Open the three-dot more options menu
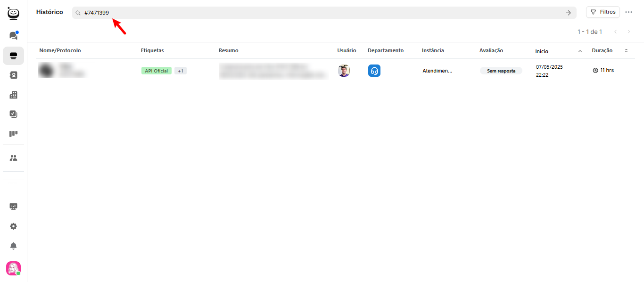 (628, 12)
